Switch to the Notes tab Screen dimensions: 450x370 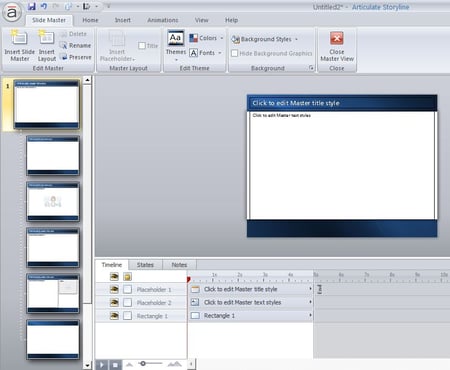click(x=179, y=265)
